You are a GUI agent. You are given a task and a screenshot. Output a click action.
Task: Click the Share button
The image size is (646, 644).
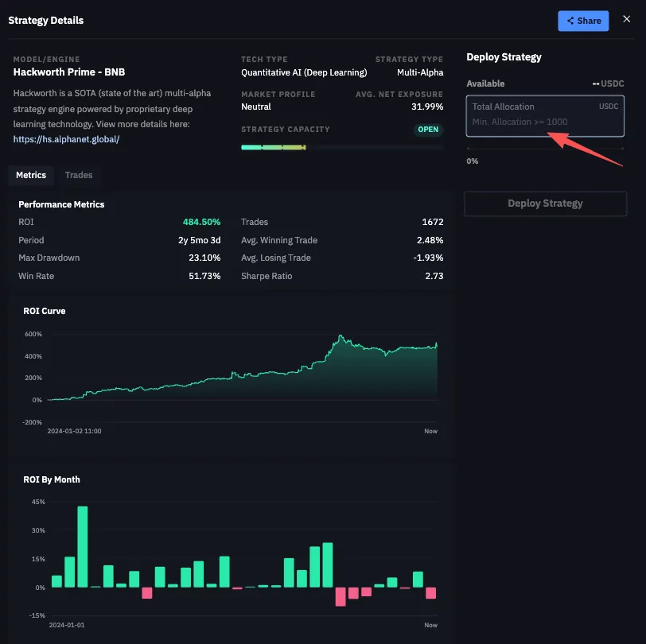click(583, 21)
